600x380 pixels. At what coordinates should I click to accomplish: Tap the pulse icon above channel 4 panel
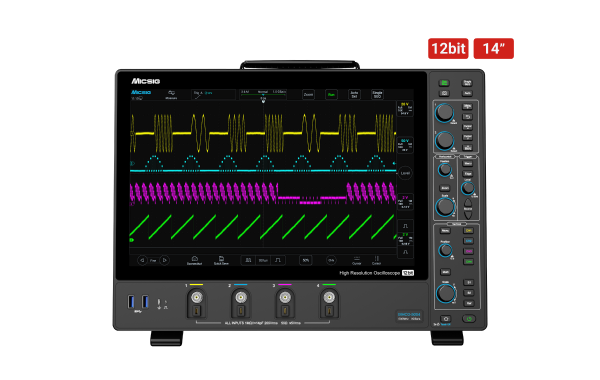pyautogui.click(x=405, y=226)
